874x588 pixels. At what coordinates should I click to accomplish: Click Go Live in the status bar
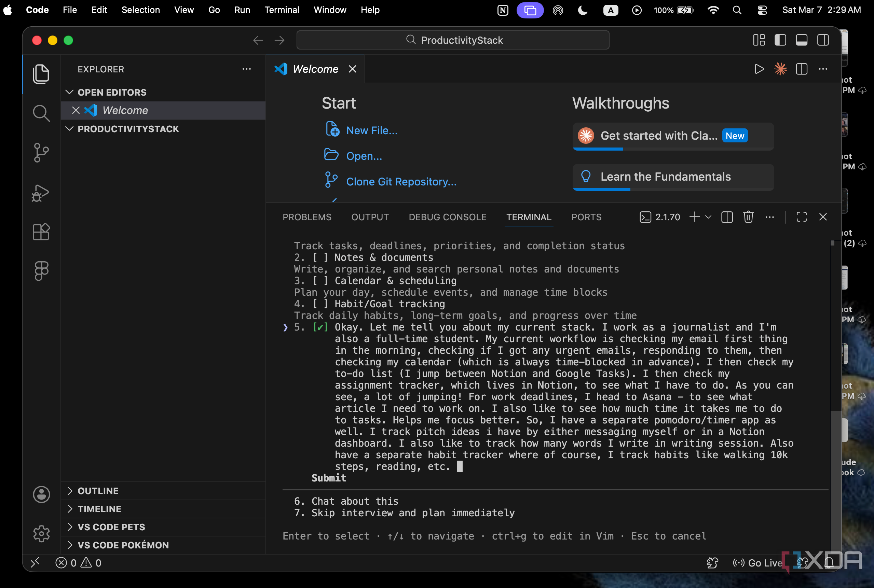pyautogui.click(x=758, y=562)
